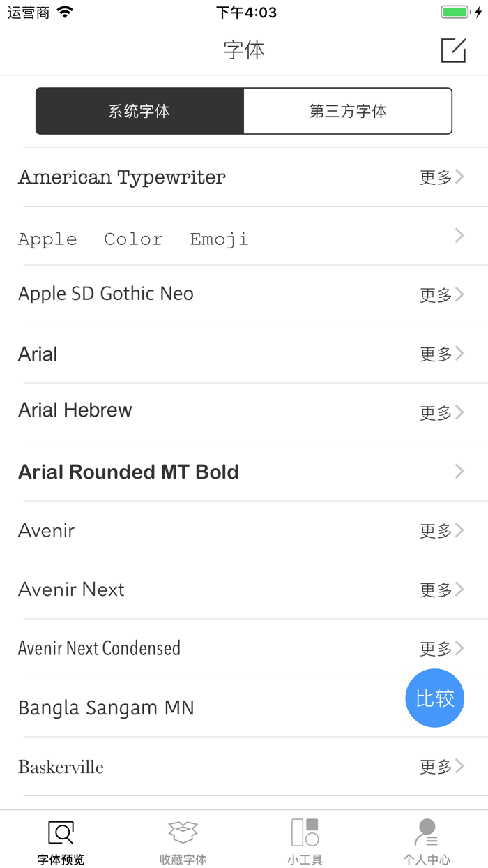This screenshot has height=868, width=488.
Task: Open the 个人中心 profile icon
Action: coord(427,832)
